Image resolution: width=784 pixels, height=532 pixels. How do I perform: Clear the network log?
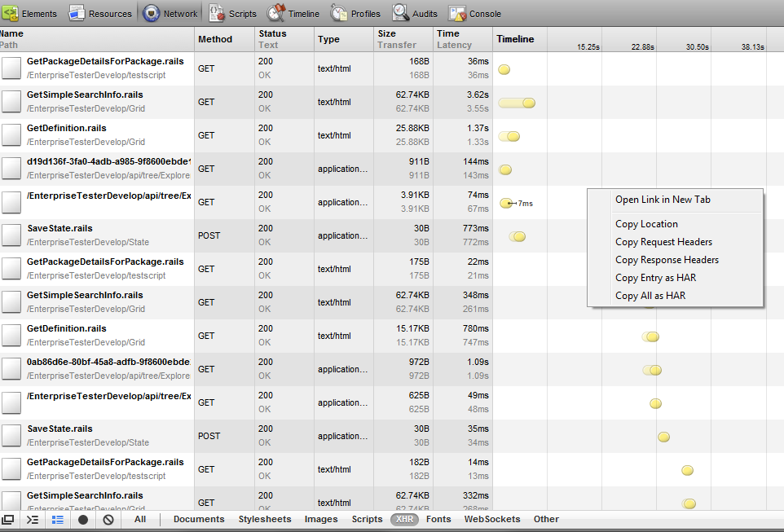tap(108, 519)
